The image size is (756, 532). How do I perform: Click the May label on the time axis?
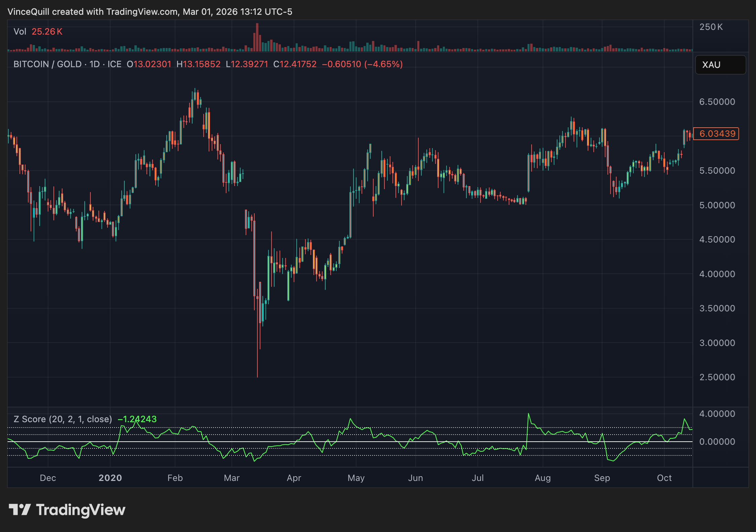(x=356, y=478)
